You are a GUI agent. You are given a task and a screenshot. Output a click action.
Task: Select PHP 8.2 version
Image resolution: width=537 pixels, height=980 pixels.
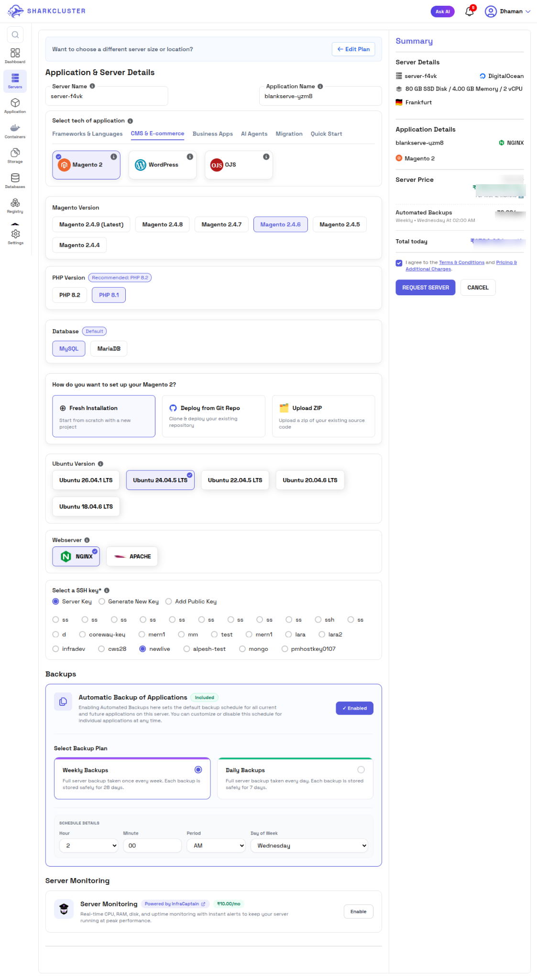tap(70, 295)
